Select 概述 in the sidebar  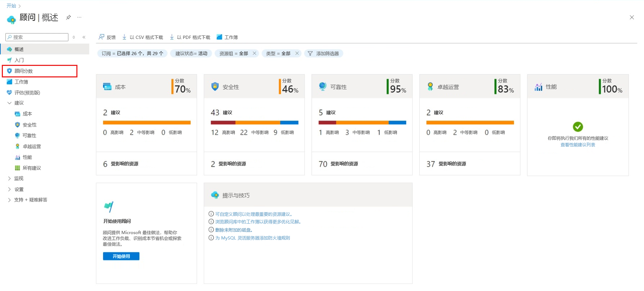[x=45, y=49]
